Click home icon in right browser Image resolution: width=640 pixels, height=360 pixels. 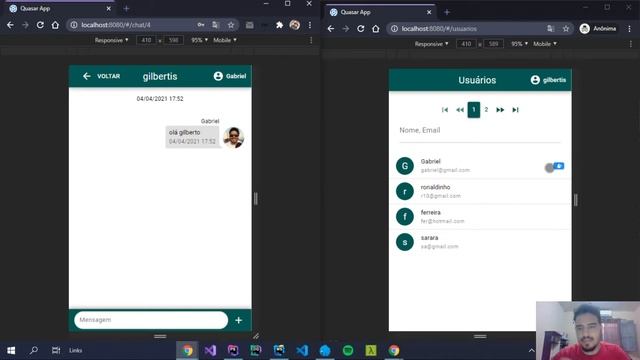pos(376,29)
